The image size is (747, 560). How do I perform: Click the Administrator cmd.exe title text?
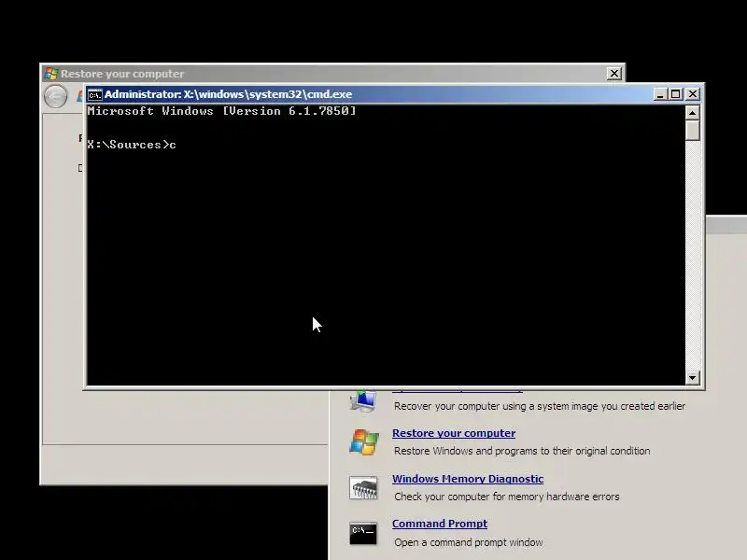click(x=228, y=94)
